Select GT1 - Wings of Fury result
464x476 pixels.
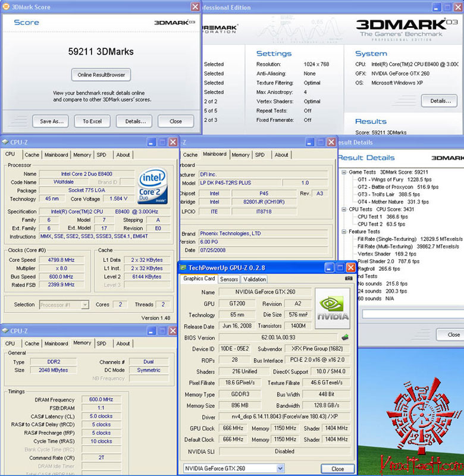394,180
